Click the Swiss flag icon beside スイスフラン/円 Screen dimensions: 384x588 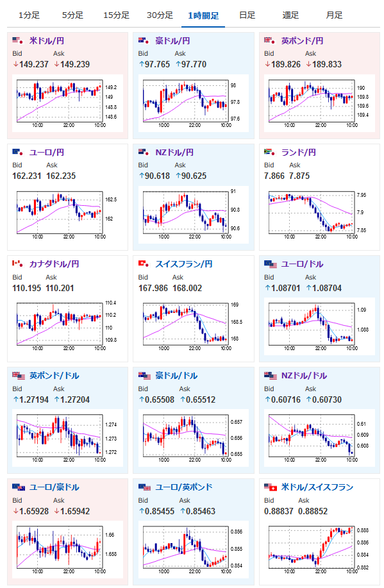144,264
